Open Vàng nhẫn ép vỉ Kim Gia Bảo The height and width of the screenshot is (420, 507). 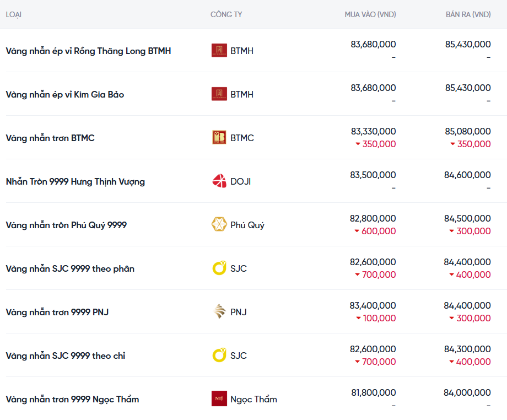click(65, 94)
